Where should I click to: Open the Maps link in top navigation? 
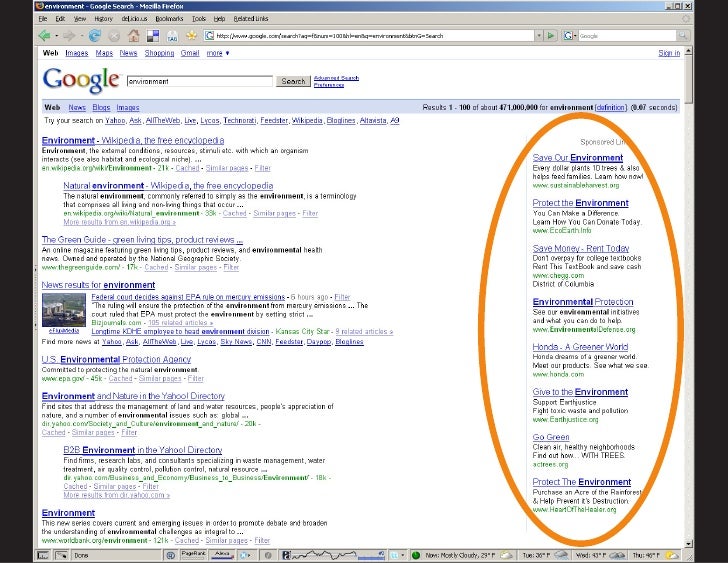[104, 53]
